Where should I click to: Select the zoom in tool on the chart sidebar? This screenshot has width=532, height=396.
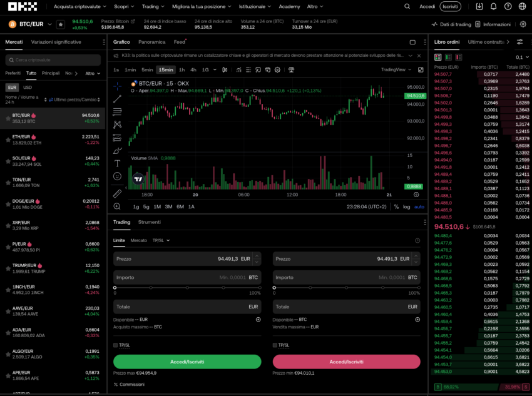tap(118, 206)
